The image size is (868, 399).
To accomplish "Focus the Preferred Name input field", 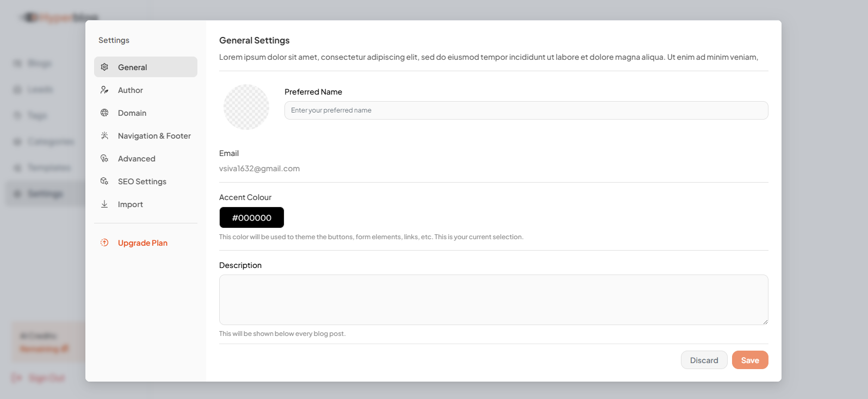I will (526, 110).
